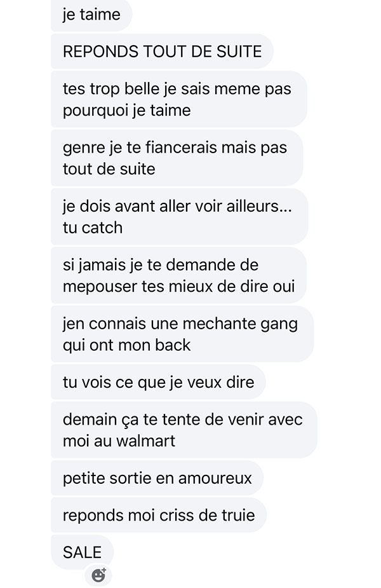Select 'jen connais une mechante gang' message

point(182,334)
